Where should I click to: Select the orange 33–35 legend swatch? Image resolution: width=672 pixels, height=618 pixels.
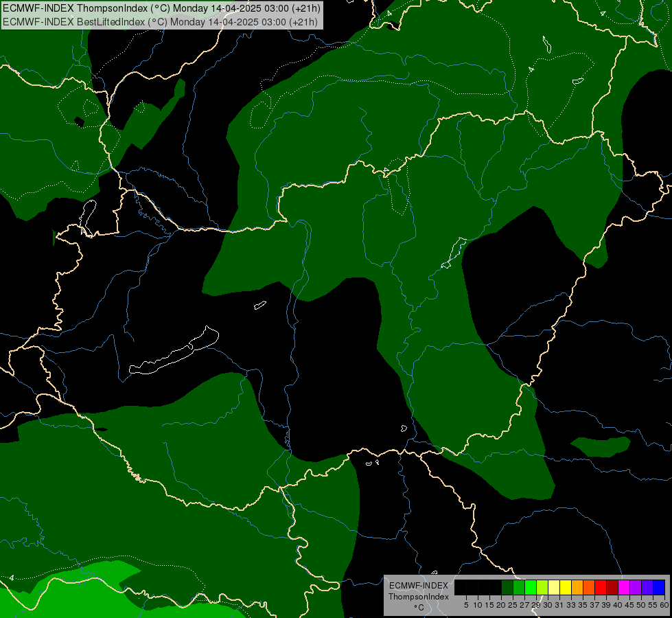pos(577,587)
